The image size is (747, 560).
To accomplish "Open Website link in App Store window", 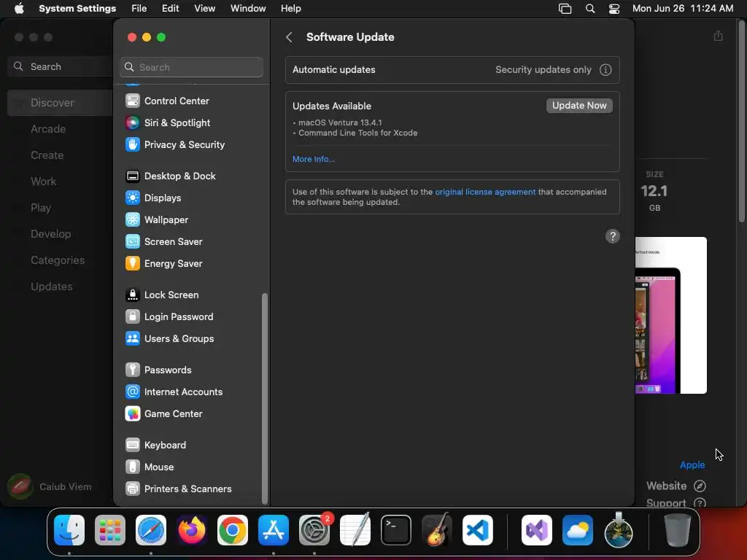I will click(x=676, y=486).
